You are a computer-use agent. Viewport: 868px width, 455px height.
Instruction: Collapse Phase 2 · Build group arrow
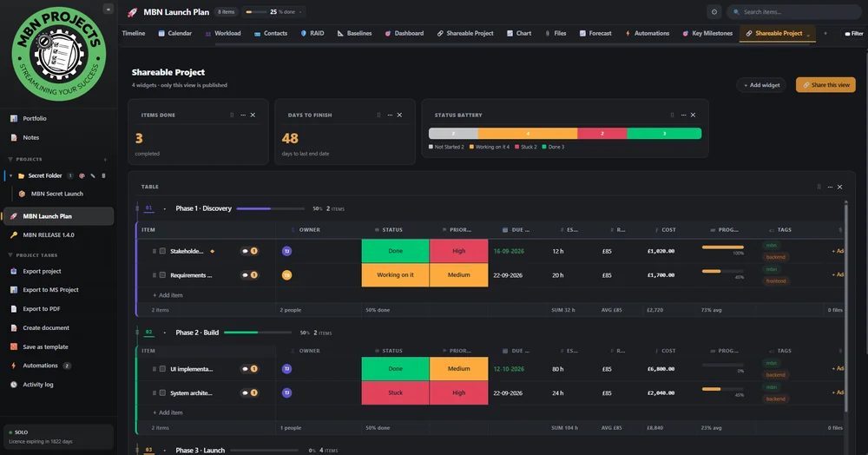pyautogui.click(x=164, y=333)
